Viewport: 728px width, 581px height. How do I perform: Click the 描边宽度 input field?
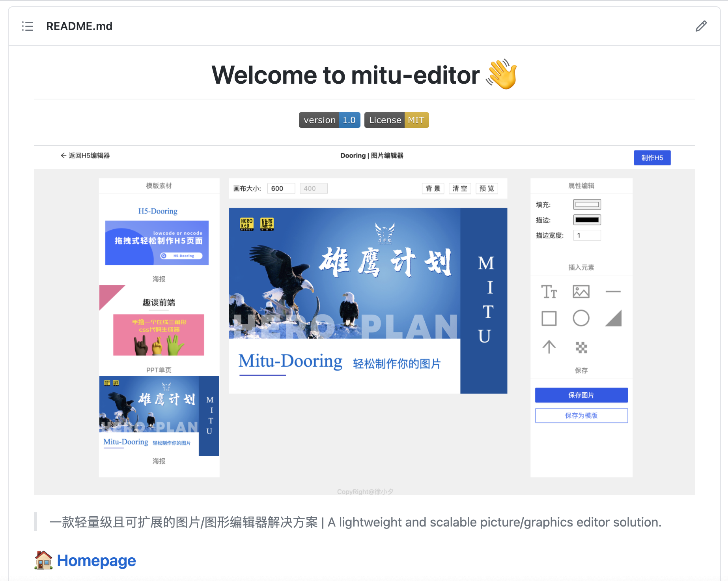click(x=587, y=235)
